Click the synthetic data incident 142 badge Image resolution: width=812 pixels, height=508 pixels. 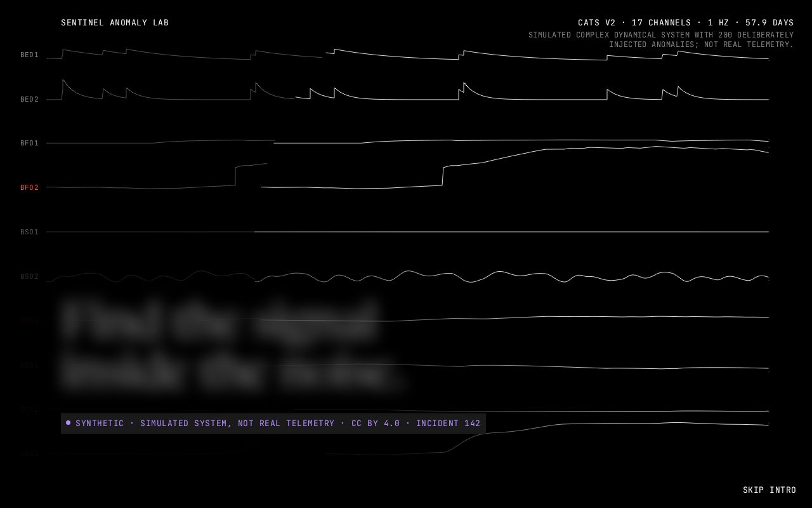coord(273,424)
